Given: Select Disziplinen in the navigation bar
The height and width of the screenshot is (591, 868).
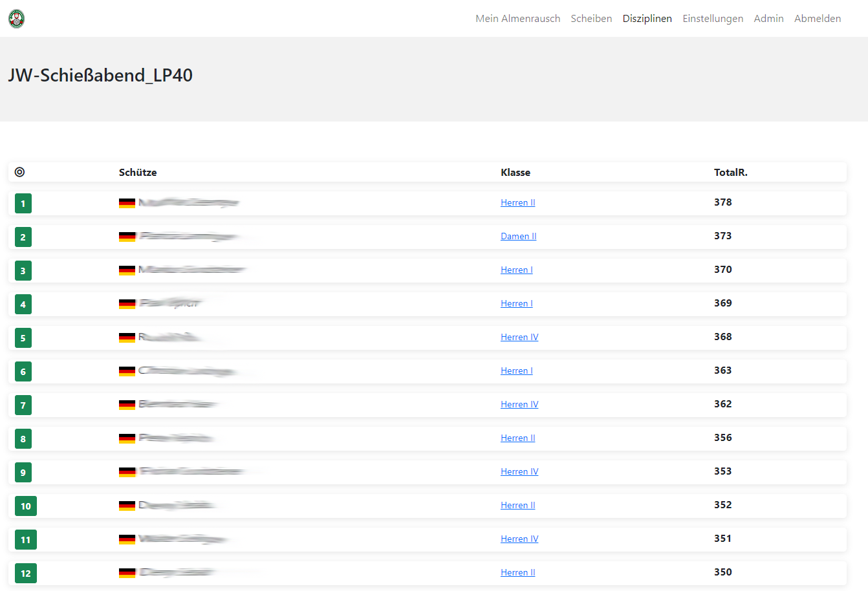Looking at the screenshot, I should pos(647,19).
